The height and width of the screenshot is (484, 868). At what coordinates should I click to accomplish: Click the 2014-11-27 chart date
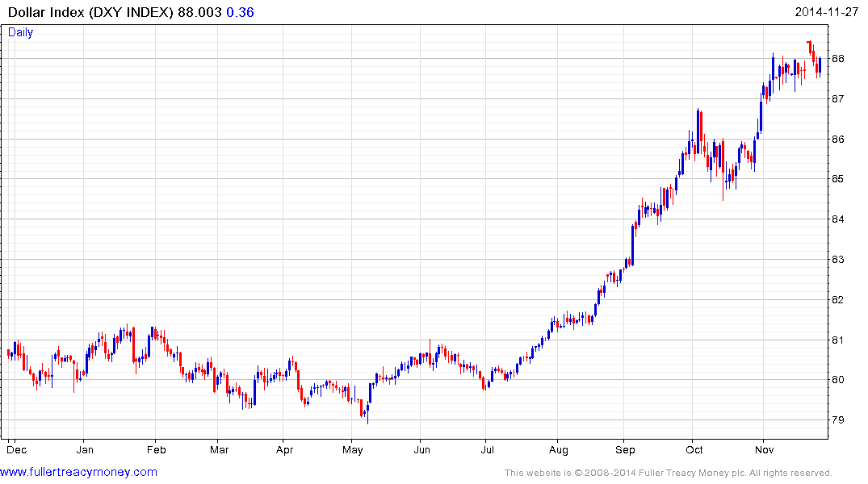tap(827, 12)
